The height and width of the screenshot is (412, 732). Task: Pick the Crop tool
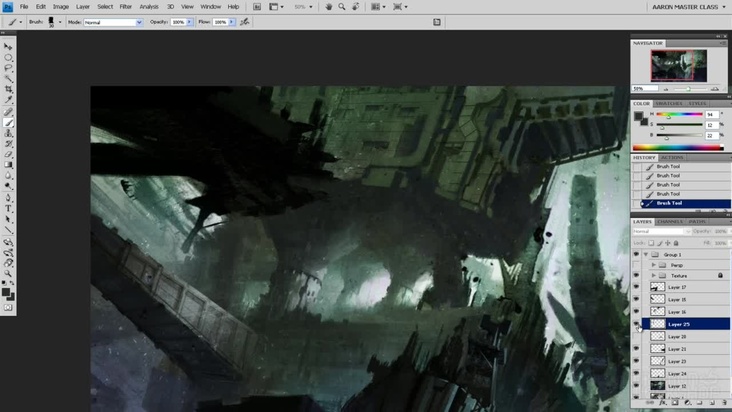pyautogui.click(x=9, y=89)
